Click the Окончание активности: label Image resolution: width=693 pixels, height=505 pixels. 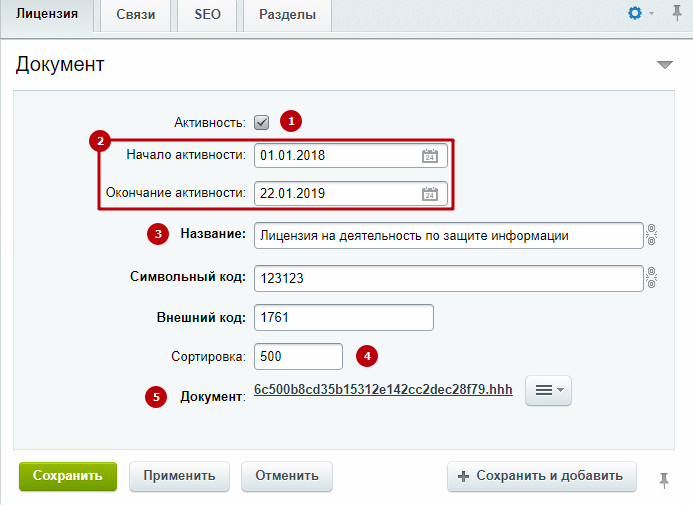pyautogui.click(x=175, y=193)
